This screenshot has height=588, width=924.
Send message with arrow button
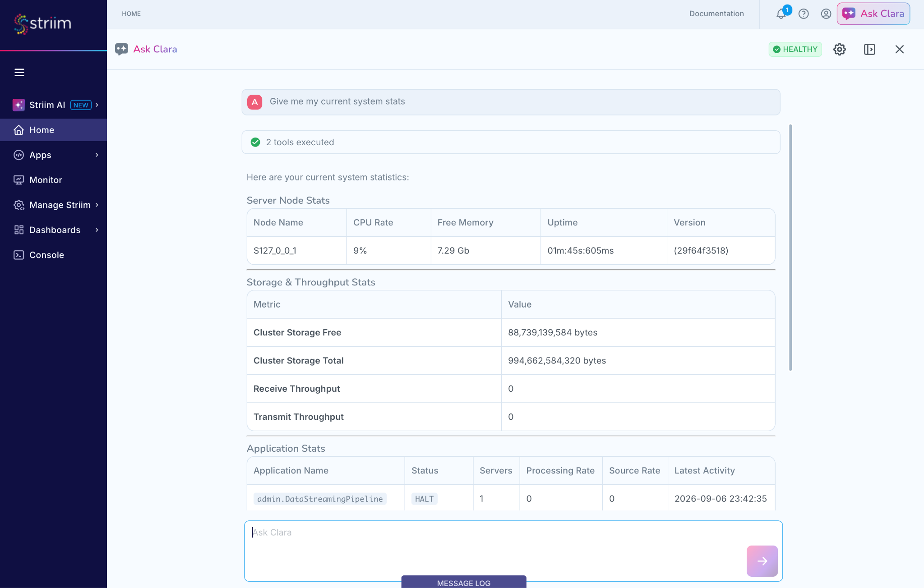pos(762,561)
